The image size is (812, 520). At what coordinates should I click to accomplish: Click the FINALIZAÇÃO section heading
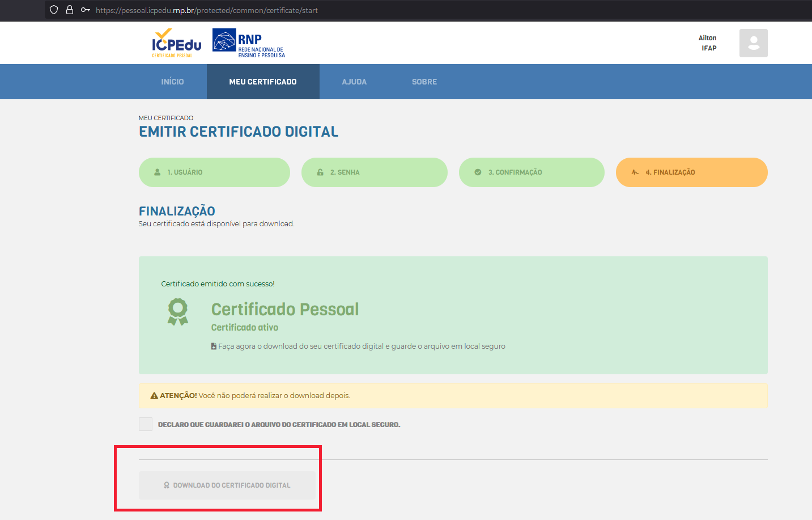click(x=177, y=211)
